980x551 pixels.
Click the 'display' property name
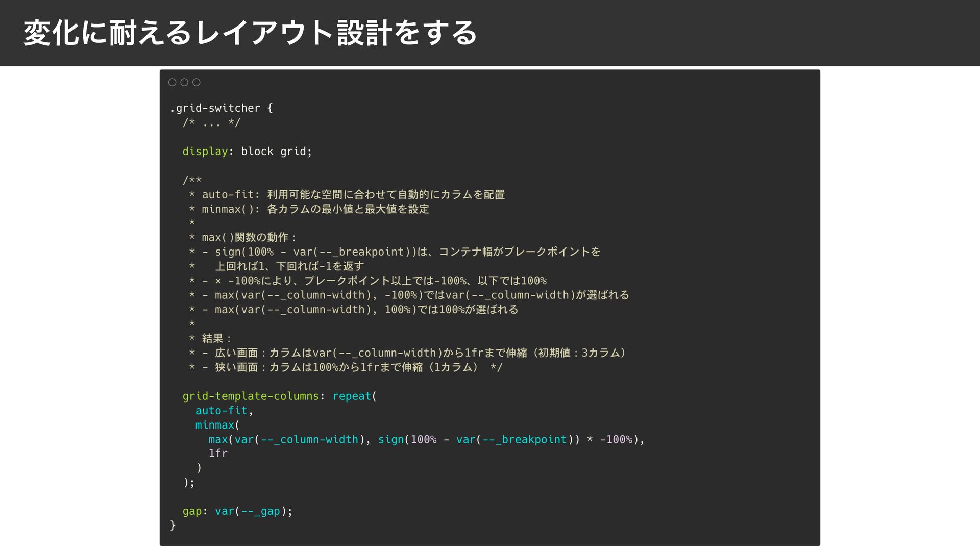(205, 152)
